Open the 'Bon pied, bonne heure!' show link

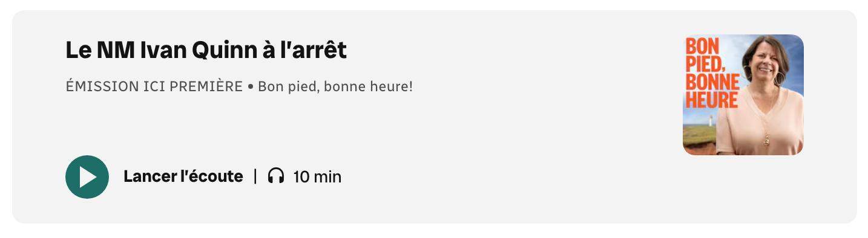click(x=335, y=86)
